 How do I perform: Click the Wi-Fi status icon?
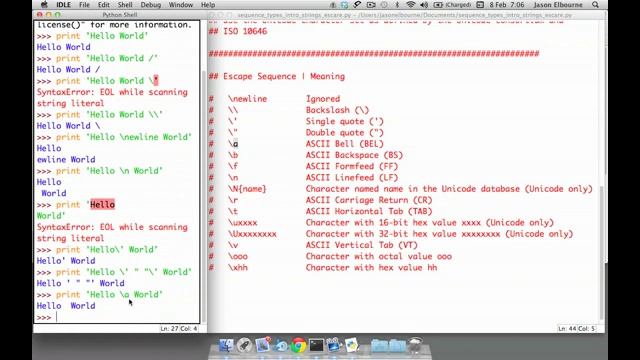411,5
